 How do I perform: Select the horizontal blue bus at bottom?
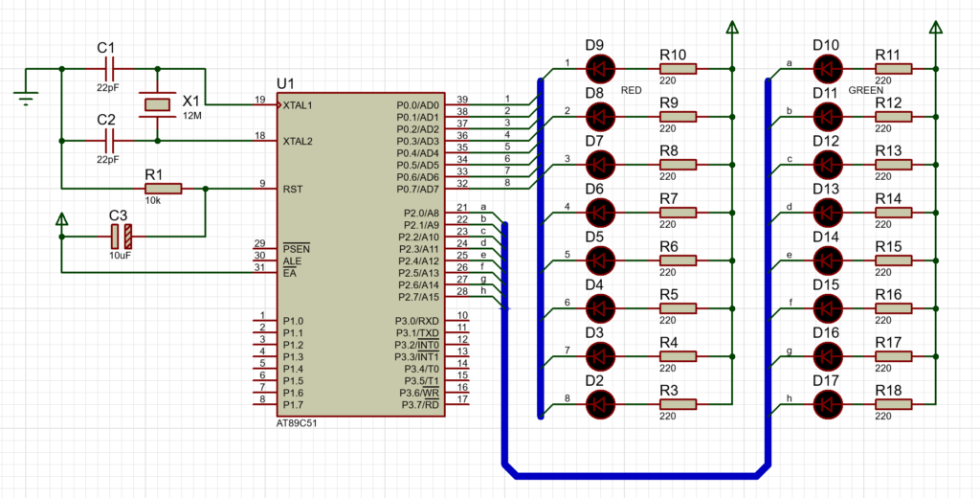pos(632,472)
